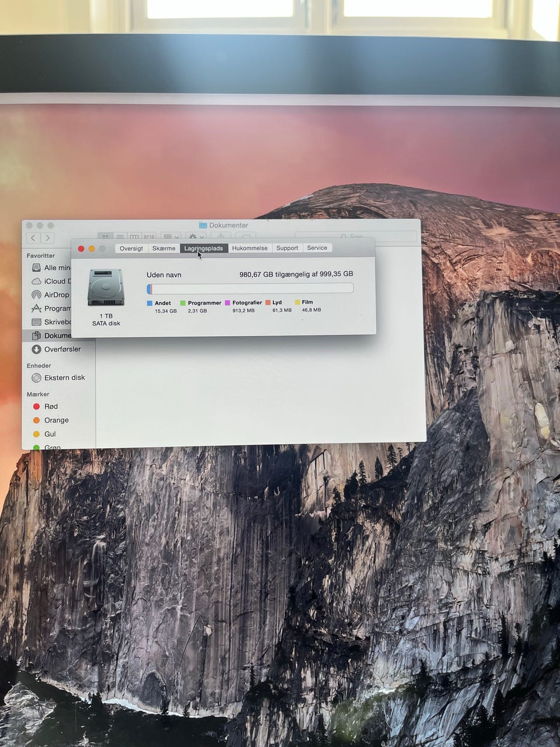
Task: Open the Oversigt tab
Action: click(x=131, y=248)
